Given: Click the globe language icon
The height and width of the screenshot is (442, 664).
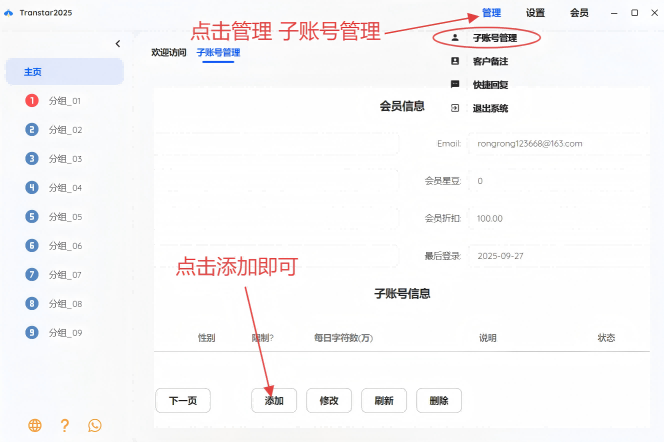Looking at the screenshot, I should click(x=35, y=425).
